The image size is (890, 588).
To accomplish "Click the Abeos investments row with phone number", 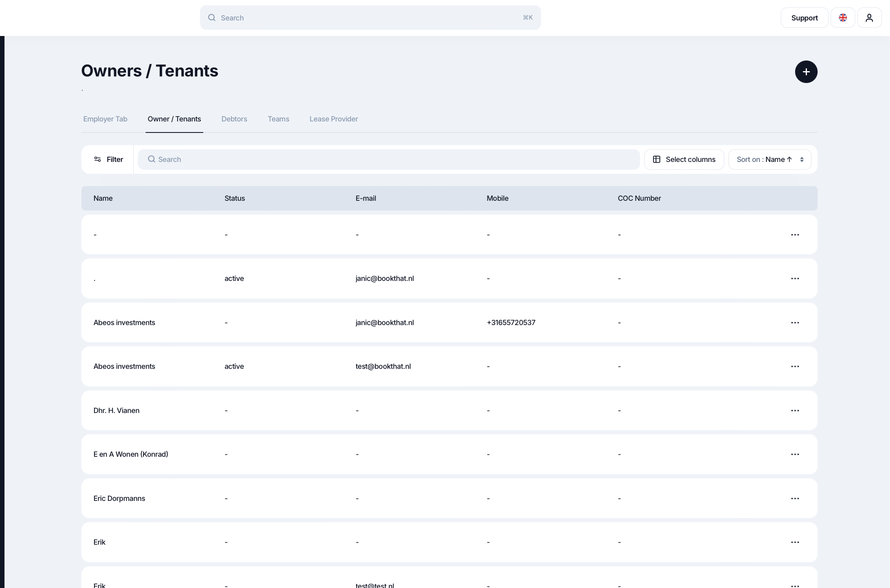I will pos(124,323).
